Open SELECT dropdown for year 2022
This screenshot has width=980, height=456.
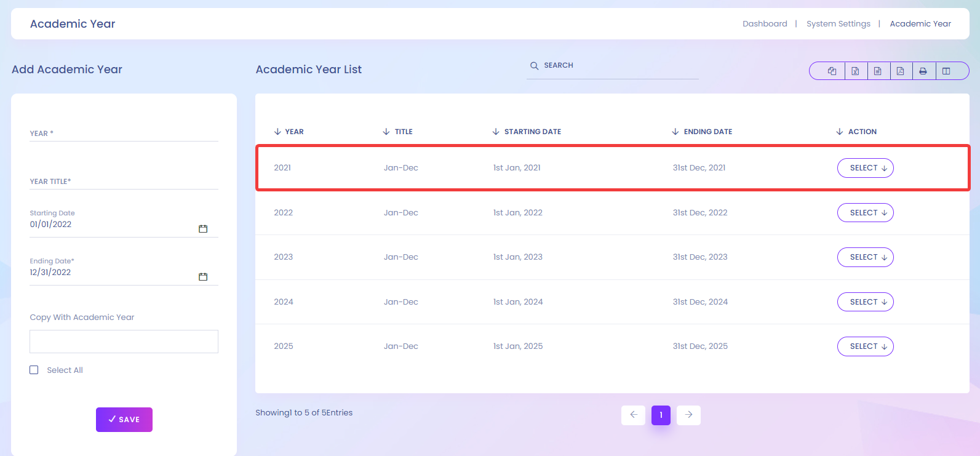[x=866, y=213]
